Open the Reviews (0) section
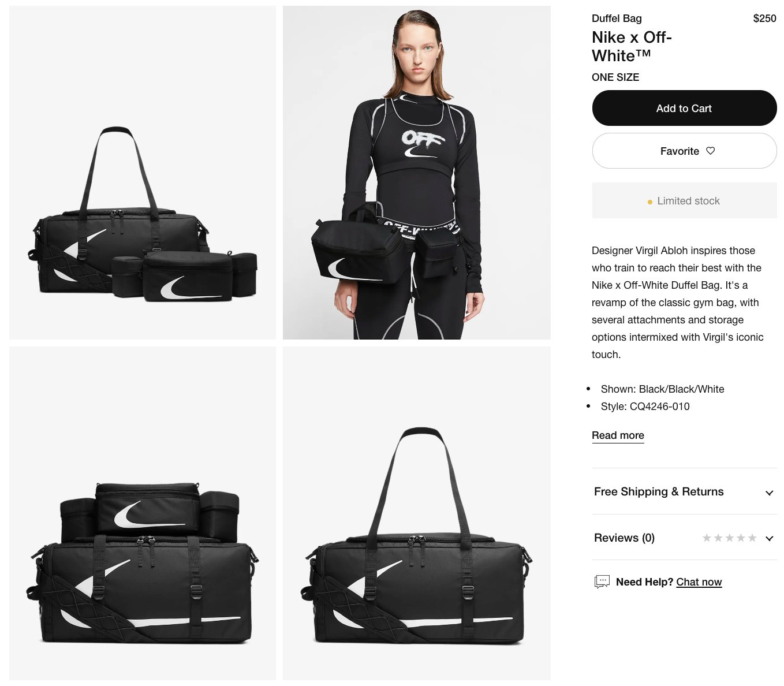 684,538
